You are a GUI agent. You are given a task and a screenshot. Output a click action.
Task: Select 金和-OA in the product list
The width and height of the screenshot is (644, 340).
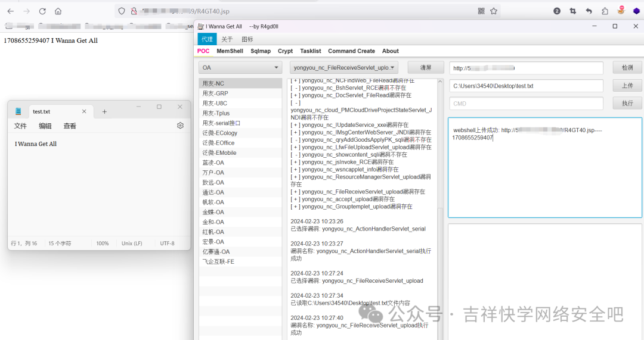(x=240, y=222)
